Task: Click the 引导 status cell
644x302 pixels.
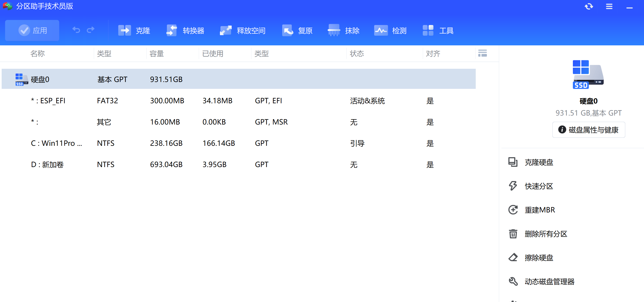Action: (x=357, y=143)
